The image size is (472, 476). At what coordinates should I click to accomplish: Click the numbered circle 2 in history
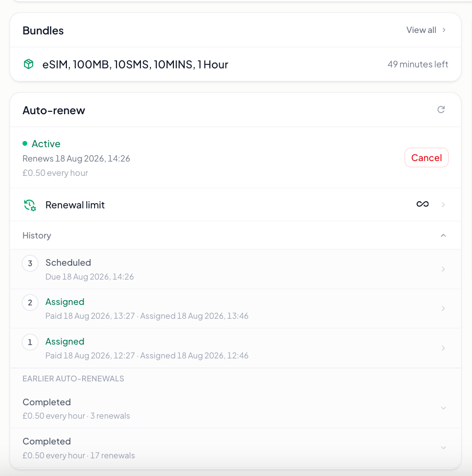[30, 303]
